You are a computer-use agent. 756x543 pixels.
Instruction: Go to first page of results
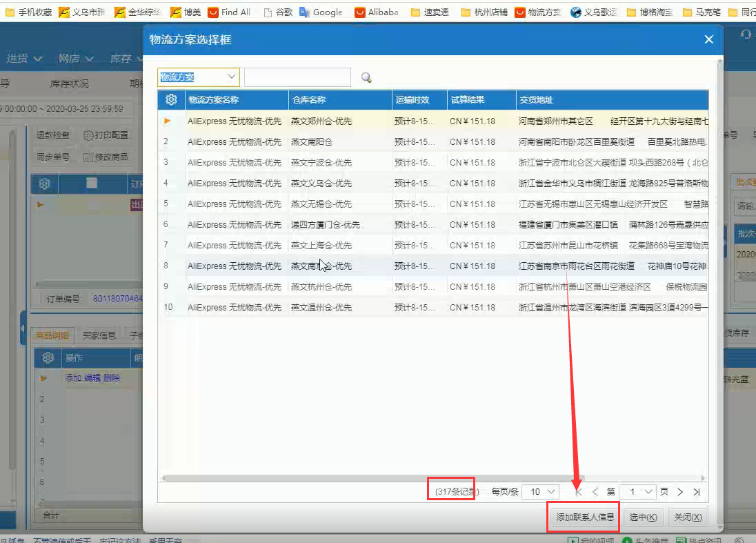point(579,492)
